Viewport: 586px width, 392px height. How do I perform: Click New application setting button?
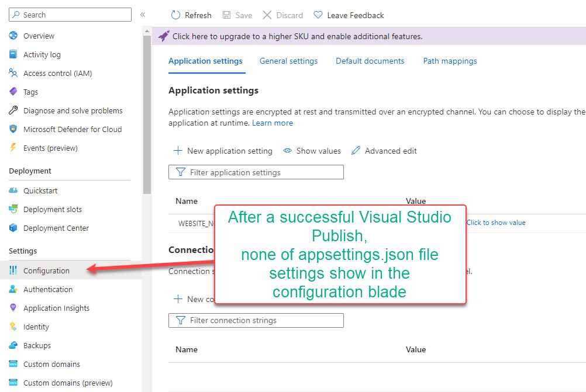click(x=223, y=151)
